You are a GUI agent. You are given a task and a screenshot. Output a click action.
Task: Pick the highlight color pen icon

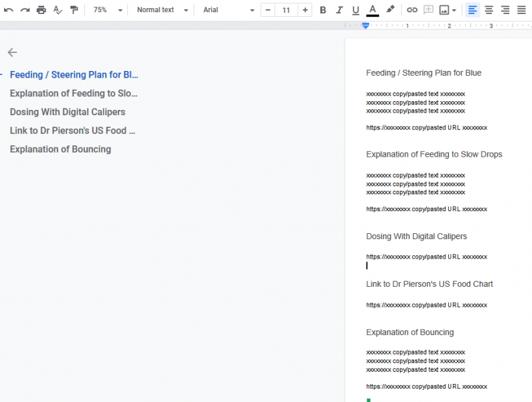pyautogui.click(x=390, y=10)
